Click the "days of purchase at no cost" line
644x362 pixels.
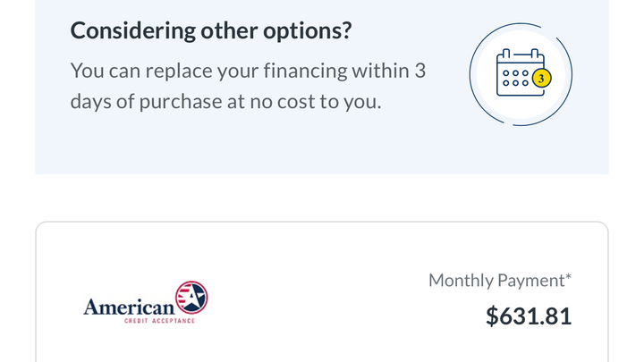[x=225, y=101]
